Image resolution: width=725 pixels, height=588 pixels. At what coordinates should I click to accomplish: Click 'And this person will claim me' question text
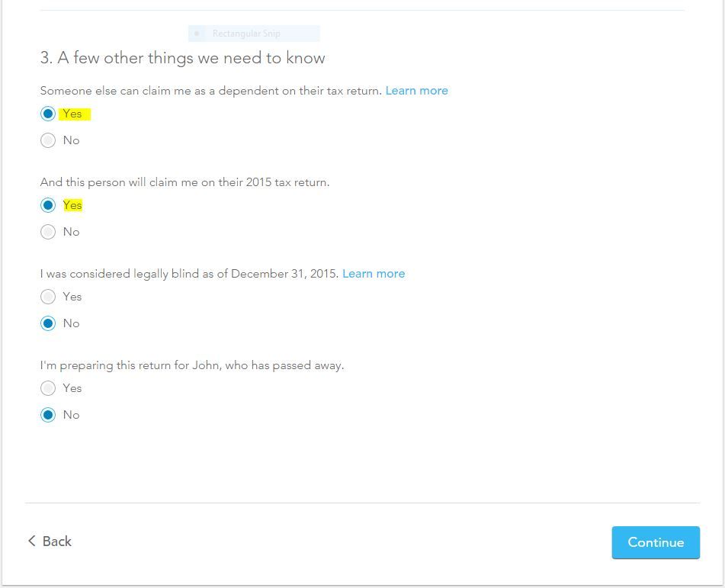(x=185, y=182)
